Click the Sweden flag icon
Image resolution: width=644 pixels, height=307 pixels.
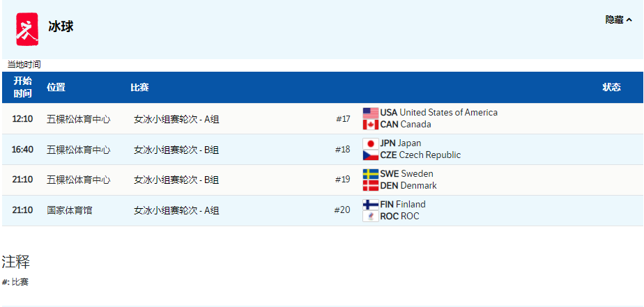370,174
